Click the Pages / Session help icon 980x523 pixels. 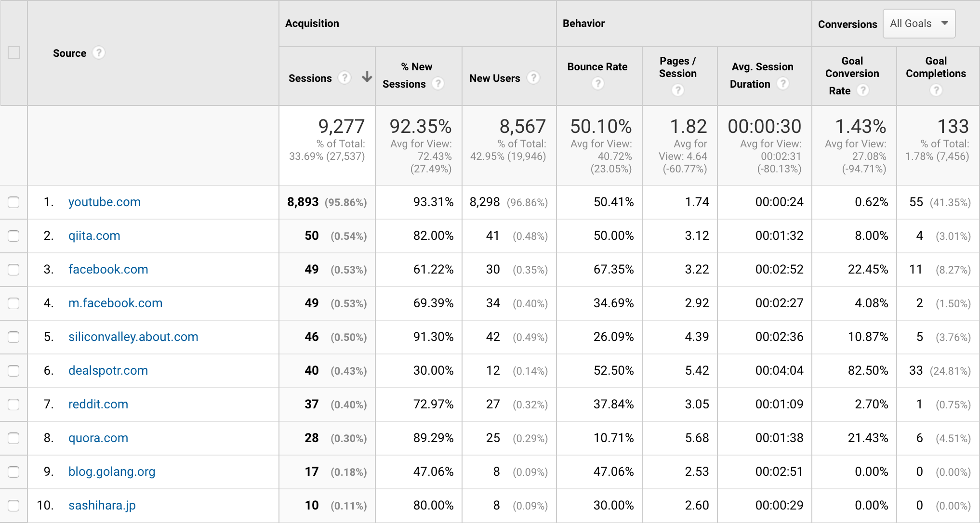tap(678, 90)
